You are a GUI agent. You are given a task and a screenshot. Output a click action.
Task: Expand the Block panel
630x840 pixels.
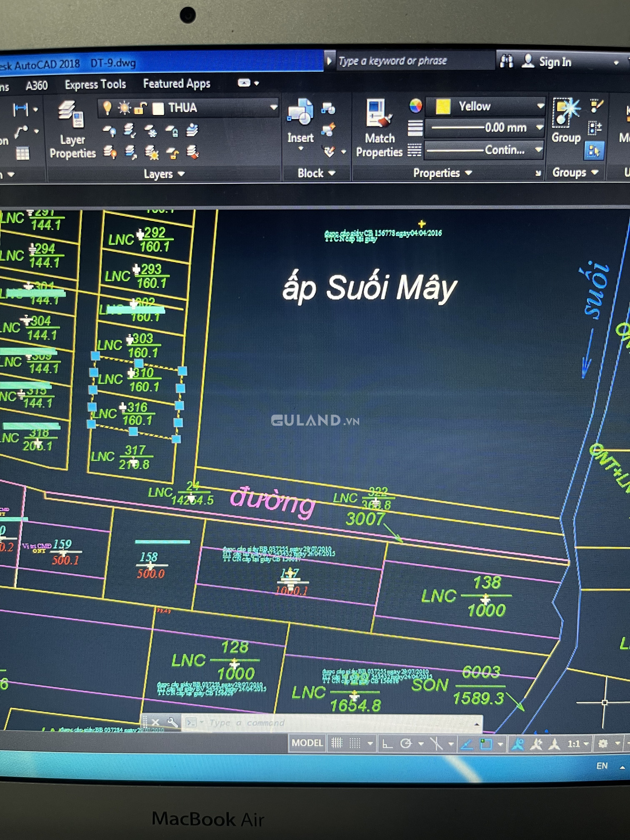click(x=316, y=173)
